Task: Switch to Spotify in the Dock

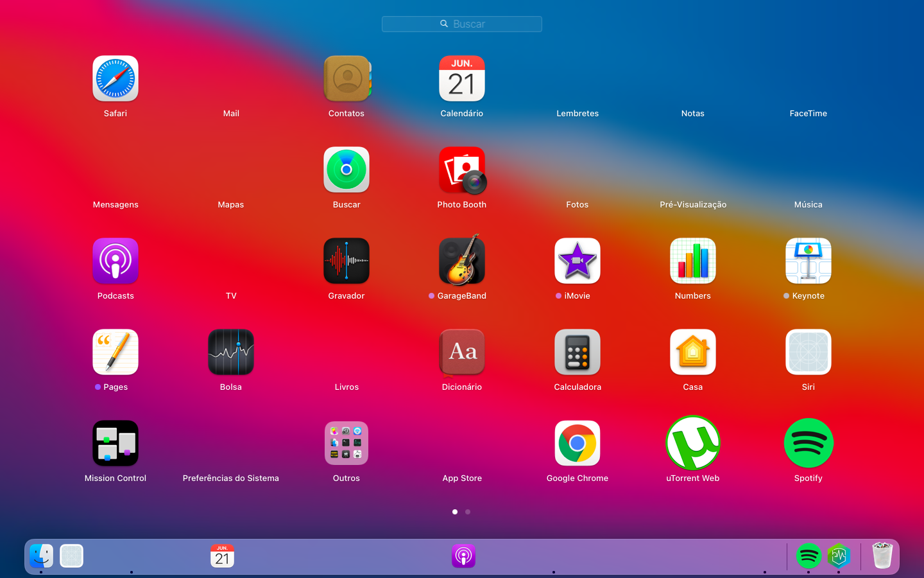Action: pyautogui.click(x=809, y=556)
